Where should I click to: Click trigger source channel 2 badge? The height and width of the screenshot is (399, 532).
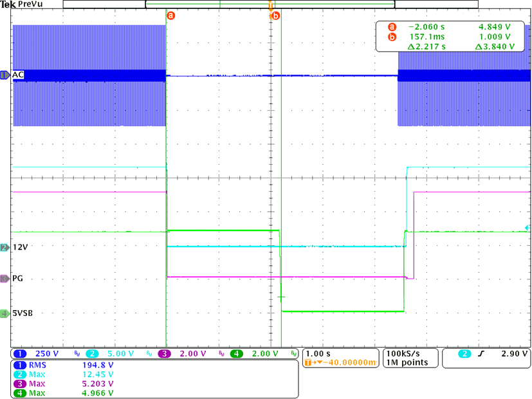[x=464, y=354]
